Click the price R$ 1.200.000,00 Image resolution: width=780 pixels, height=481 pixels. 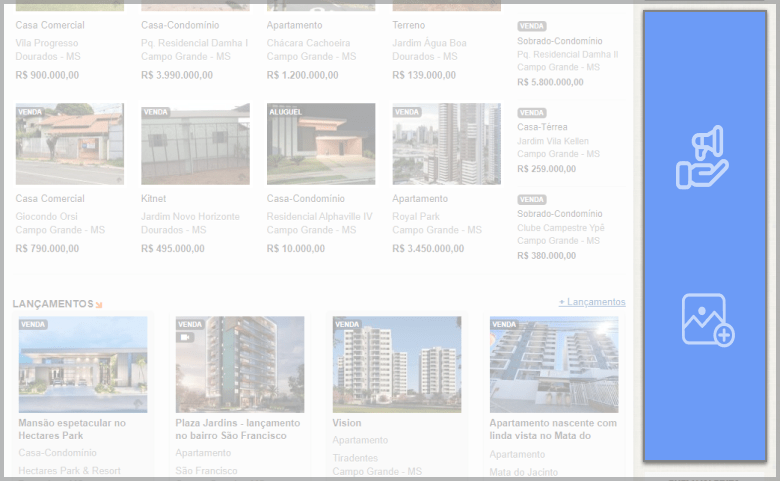[302, 75]
